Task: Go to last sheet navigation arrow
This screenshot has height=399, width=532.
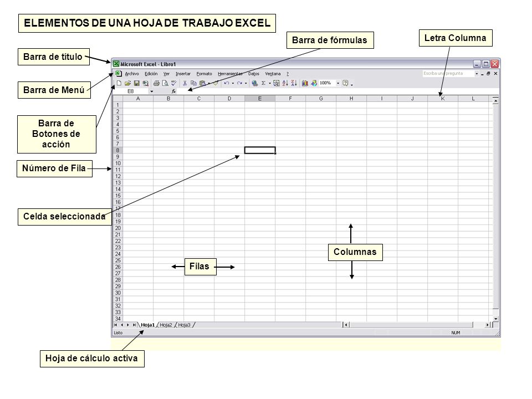Action: click(134, 325)
